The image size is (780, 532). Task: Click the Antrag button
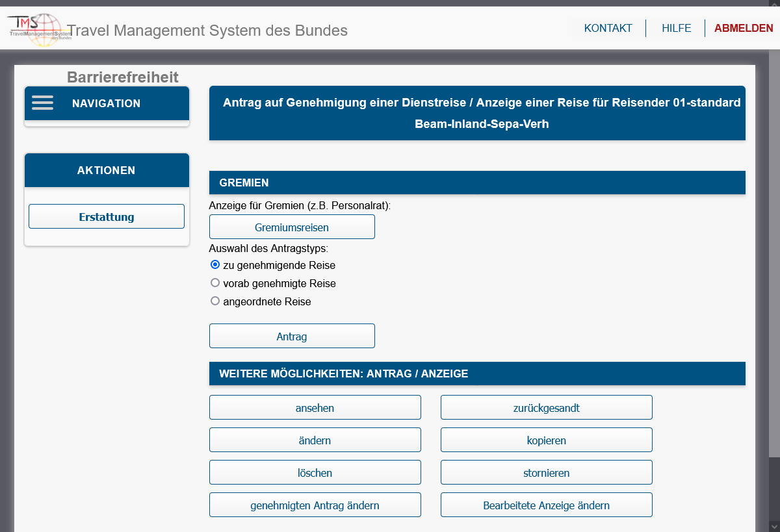point(292,336)
